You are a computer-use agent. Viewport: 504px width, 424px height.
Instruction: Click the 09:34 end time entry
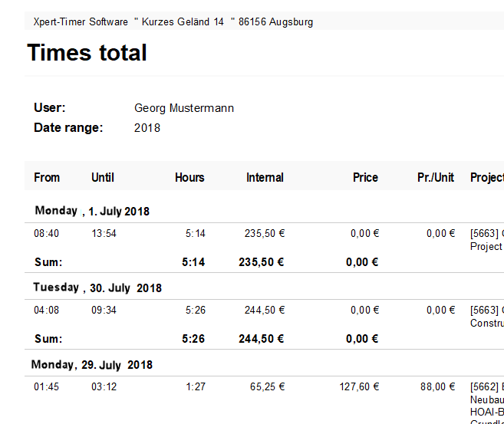104,311
